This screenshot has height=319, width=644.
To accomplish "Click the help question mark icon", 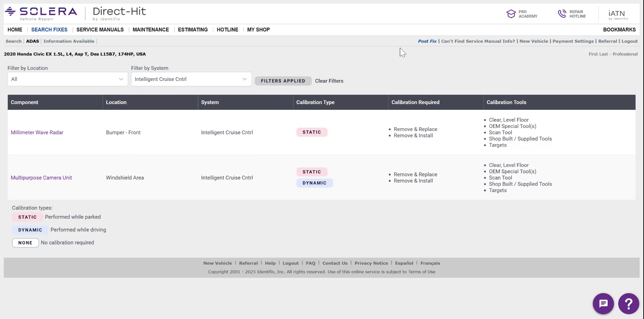I will point(629,303).
